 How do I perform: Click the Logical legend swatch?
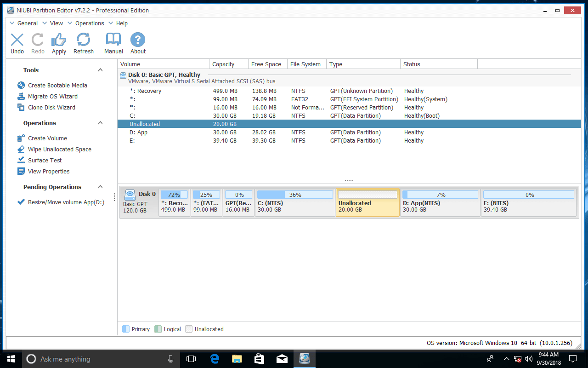(158, 329)
